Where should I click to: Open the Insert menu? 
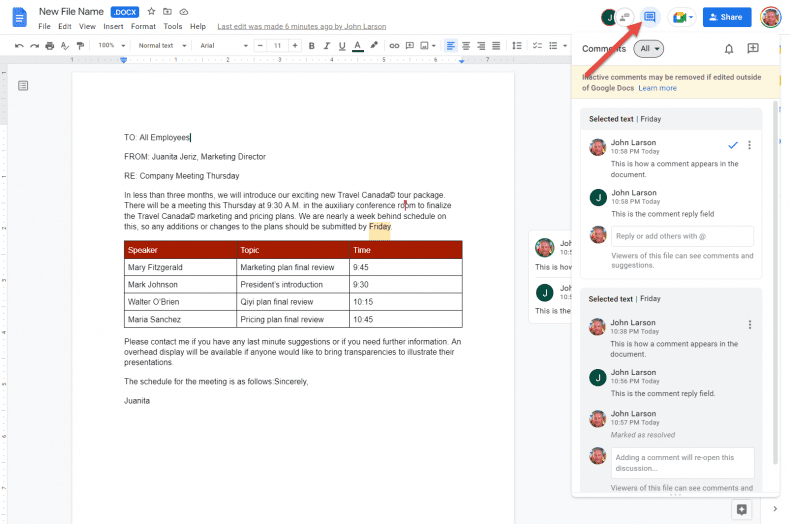pos(113,26)
